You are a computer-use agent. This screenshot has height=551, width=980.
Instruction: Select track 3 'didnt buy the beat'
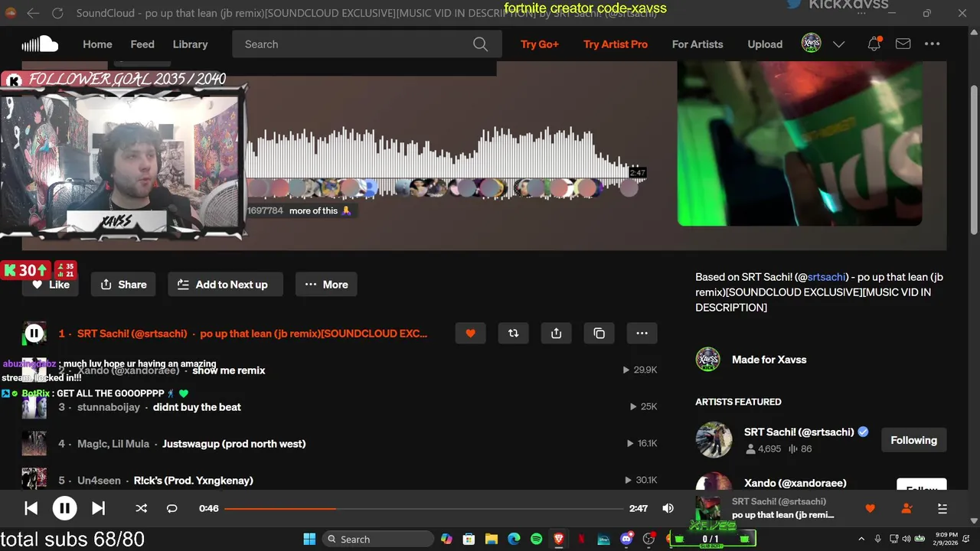[197, 407]
